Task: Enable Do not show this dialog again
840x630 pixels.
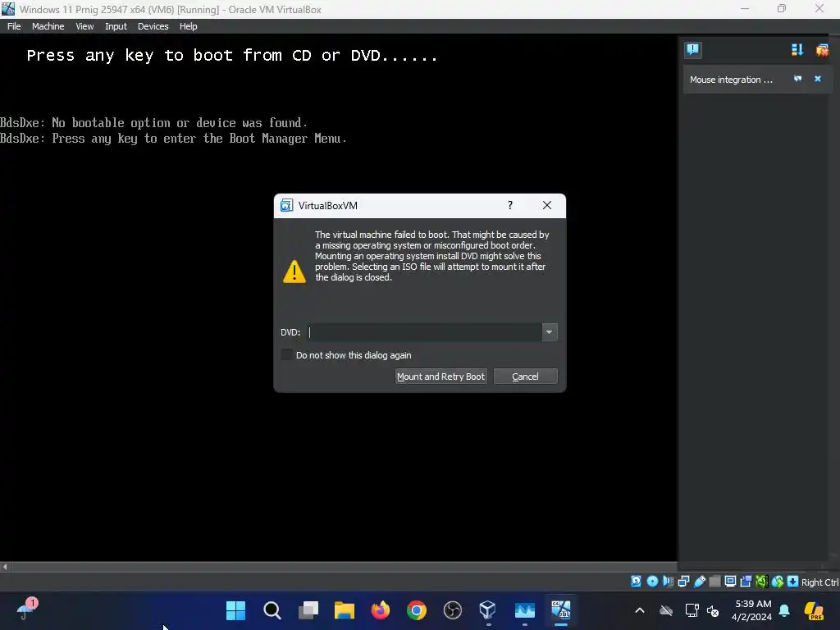Action: point(287,355)
